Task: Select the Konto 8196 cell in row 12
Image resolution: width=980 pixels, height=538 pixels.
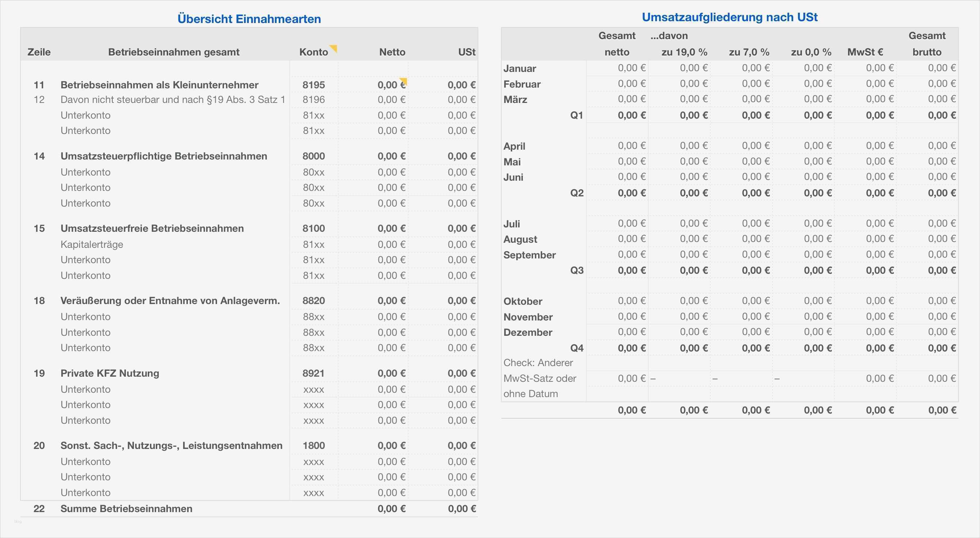Action: click(313, 100)
